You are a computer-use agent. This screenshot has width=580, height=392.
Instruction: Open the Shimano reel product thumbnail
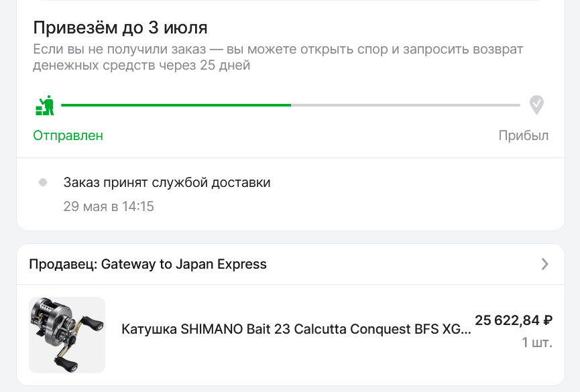(x=67, y=334)
